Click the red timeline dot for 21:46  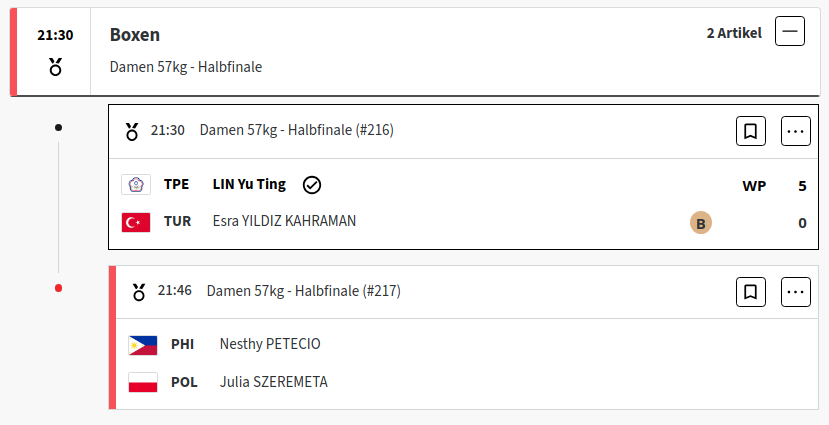[x=58, y=288]
